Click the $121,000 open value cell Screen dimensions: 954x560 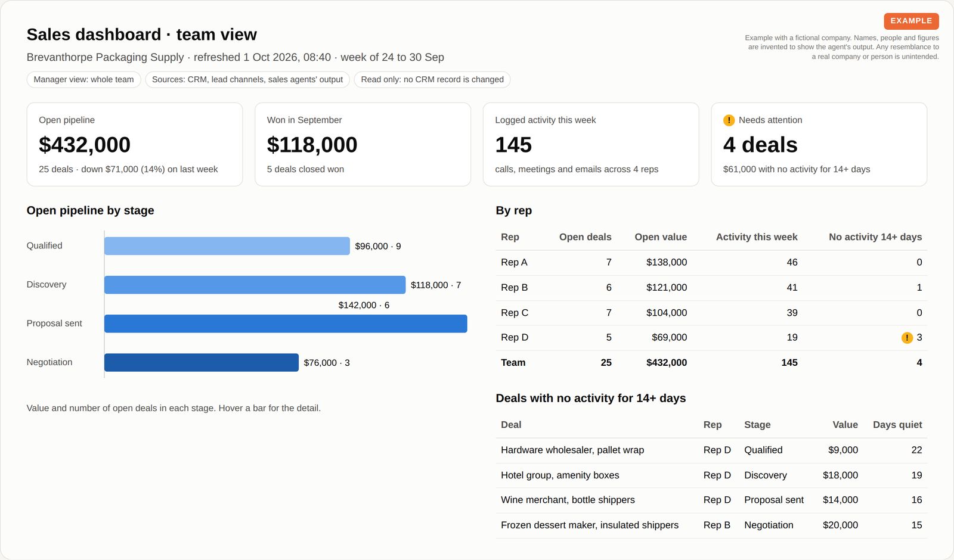pyautogui.click(x=667, y=287)
